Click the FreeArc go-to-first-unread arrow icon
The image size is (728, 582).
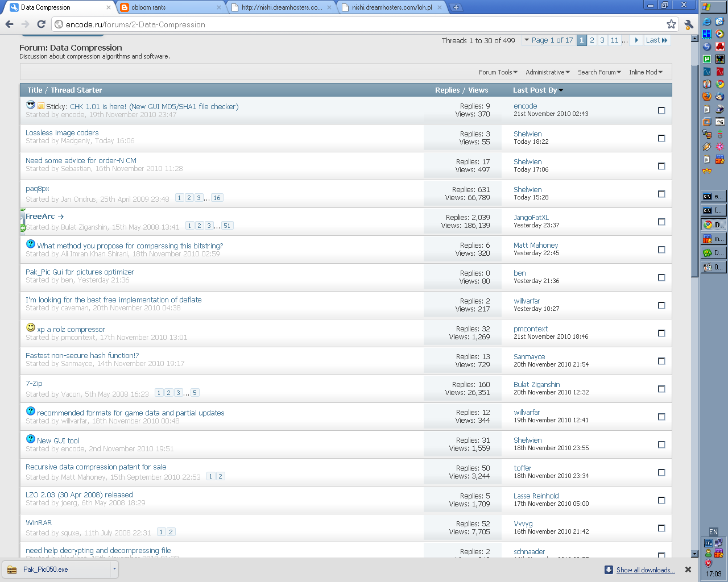(x=61, y=217)
